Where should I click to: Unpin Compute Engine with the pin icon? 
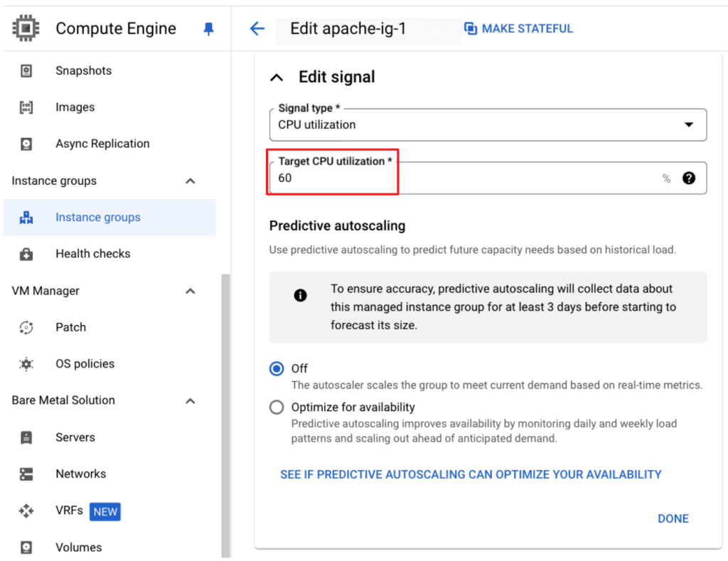pyautogui.click(x=208, y=28)
